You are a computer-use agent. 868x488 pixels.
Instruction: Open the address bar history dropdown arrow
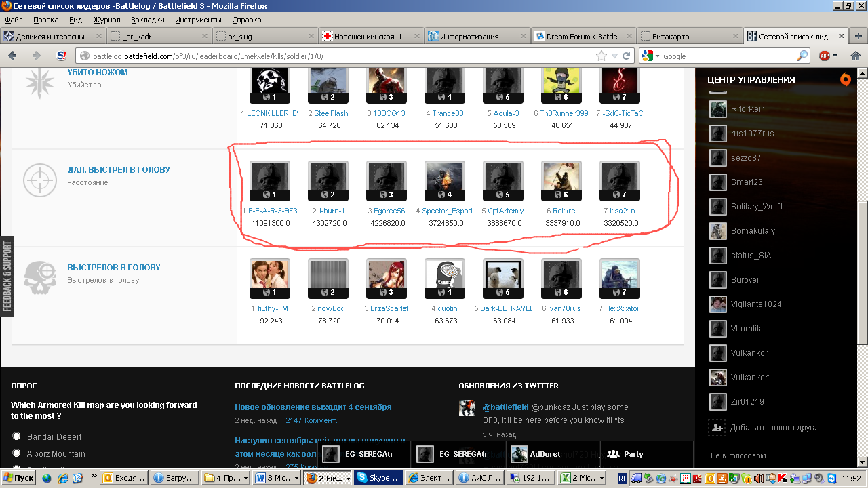pyautogui.click(x=614, y=56)
